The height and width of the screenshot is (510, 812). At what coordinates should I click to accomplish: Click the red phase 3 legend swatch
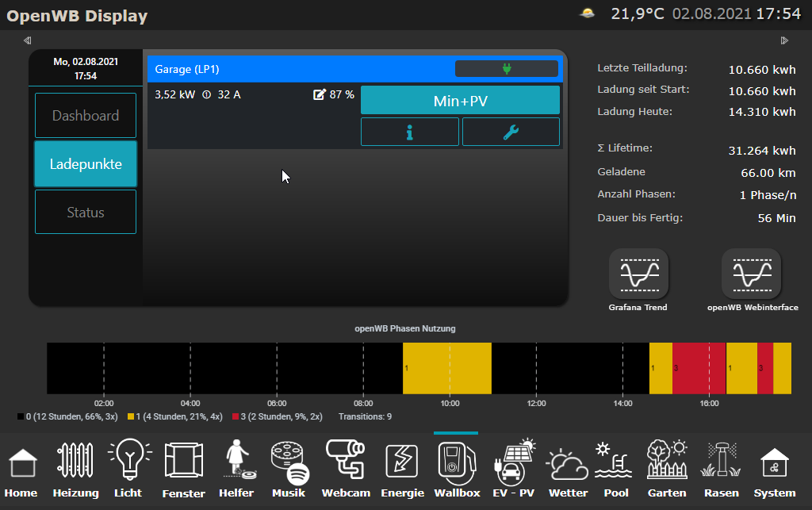pos(235,416)
